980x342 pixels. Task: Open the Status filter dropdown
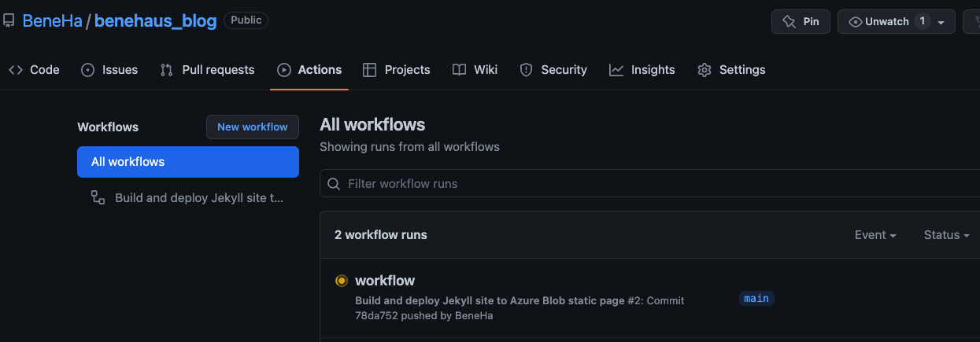click(946, 235)
